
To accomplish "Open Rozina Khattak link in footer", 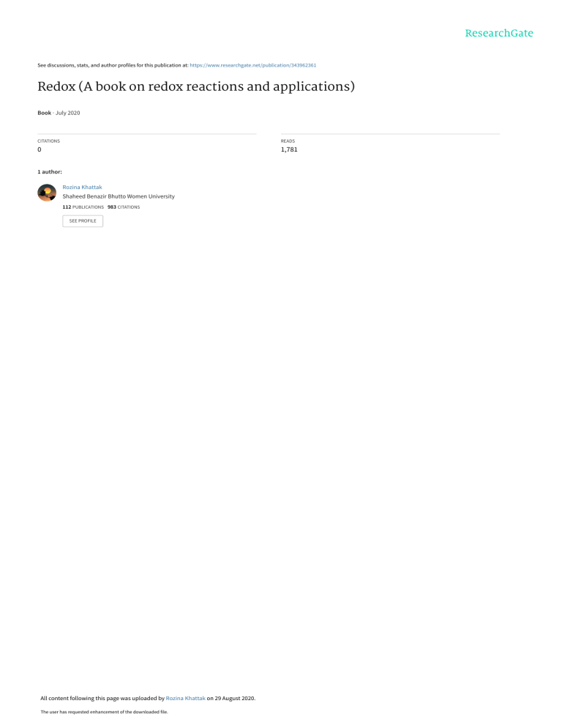I will point(185,698).
